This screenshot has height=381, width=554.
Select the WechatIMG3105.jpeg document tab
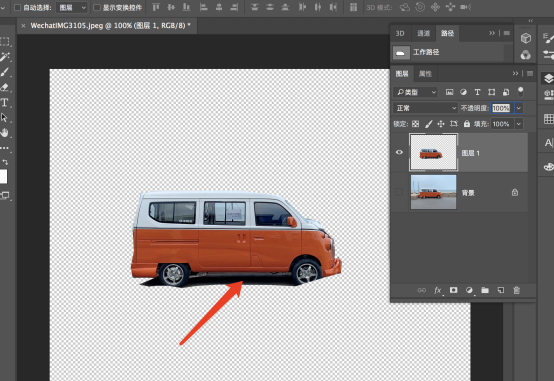110,26
